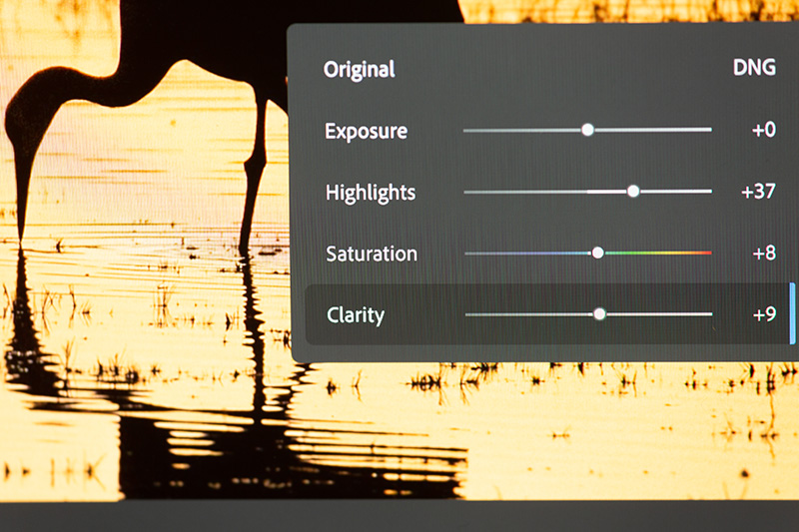Click the Exposure slider handle
This screenshot has height=532, width=799.
pos(587,130)
